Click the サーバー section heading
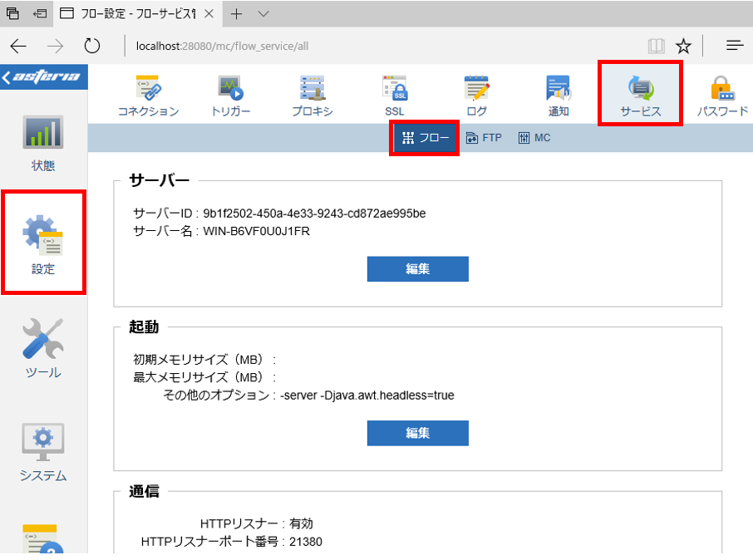The width and height of the screenshot is (753, 560). [x=160, y=180]
